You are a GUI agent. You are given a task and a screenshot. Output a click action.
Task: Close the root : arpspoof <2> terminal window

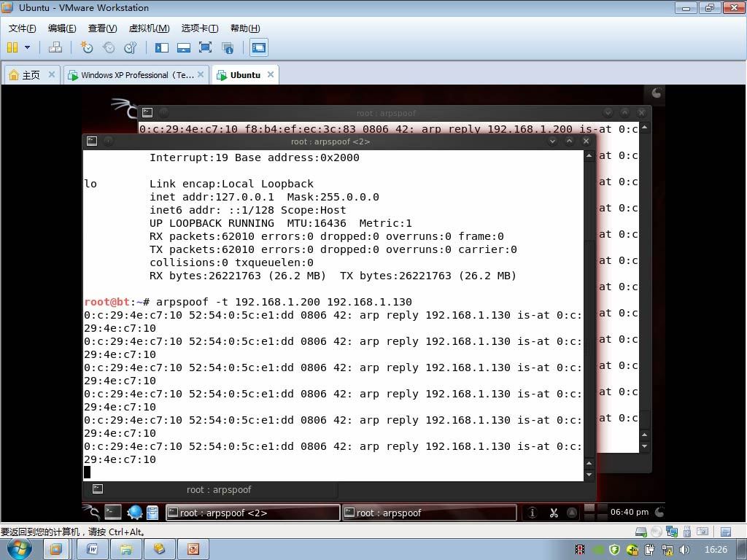tap(587, 141)
